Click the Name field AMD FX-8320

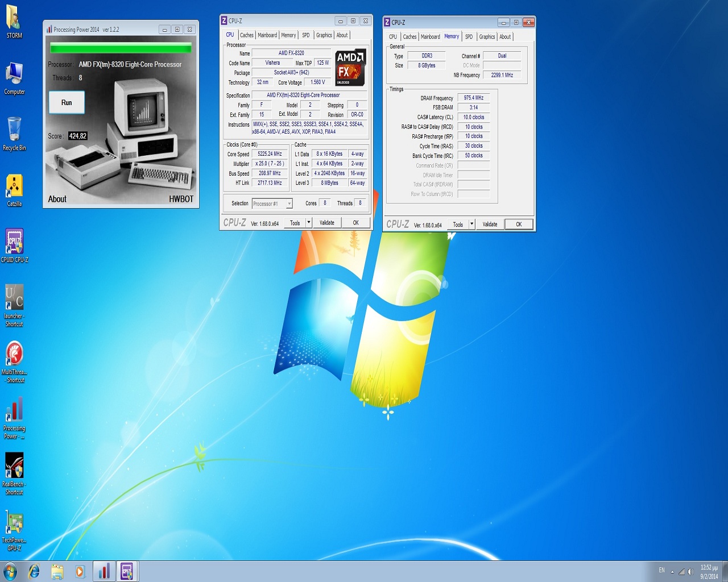point(291,53)
